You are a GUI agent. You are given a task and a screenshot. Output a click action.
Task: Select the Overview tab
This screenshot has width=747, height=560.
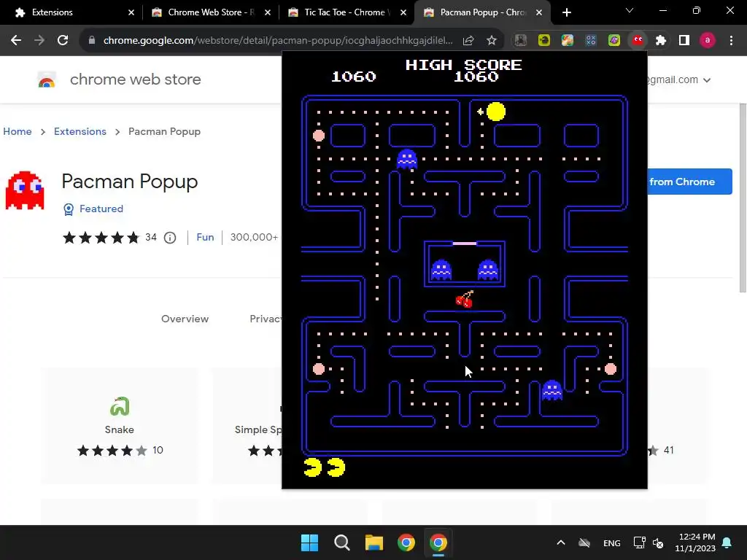tap(185, 319)
